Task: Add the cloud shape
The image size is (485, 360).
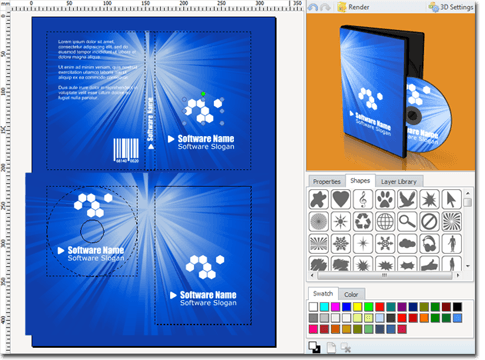Action: (x=407, y=243)
